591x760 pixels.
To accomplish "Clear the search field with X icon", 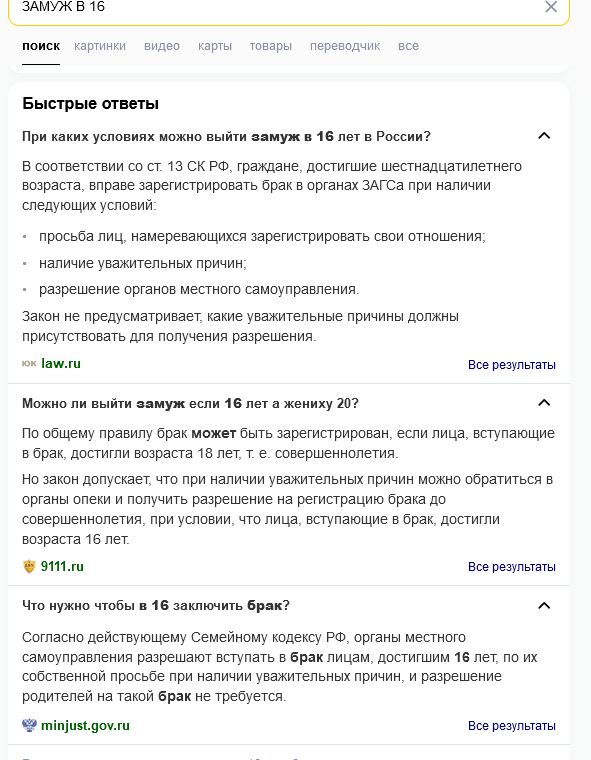I will pos(551,7).
